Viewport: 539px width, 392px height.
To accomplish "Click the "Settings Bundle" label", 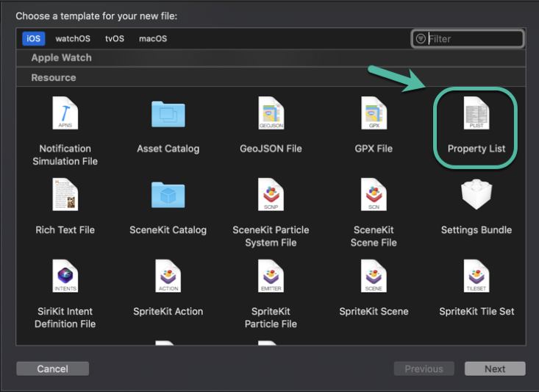I will pyautogui.click(x=476, y=229).
